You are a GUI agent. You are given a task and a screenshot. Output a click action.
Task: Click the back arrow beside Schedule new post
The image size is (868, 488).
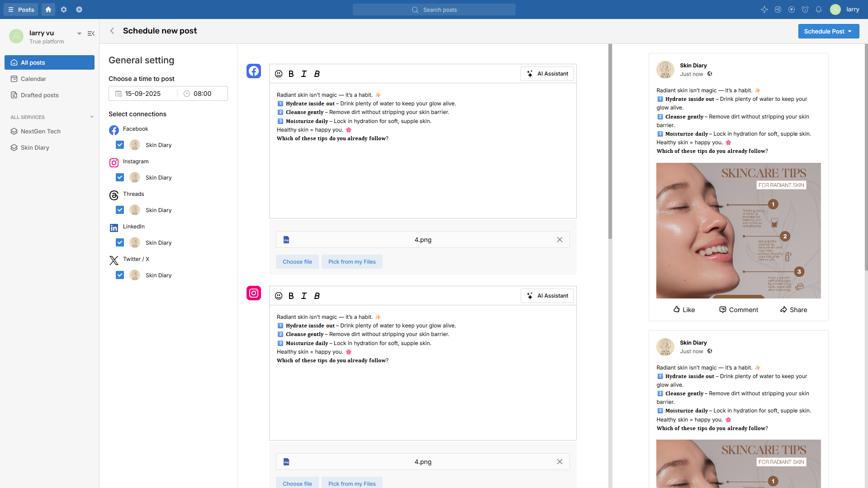pos(112,31)
